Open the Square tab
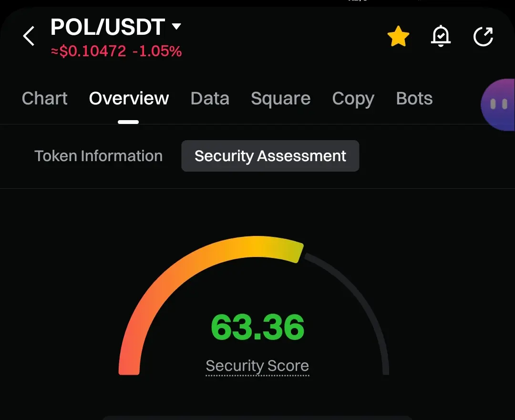This screenshot has height=420, width=515. (x=280, y=99)
